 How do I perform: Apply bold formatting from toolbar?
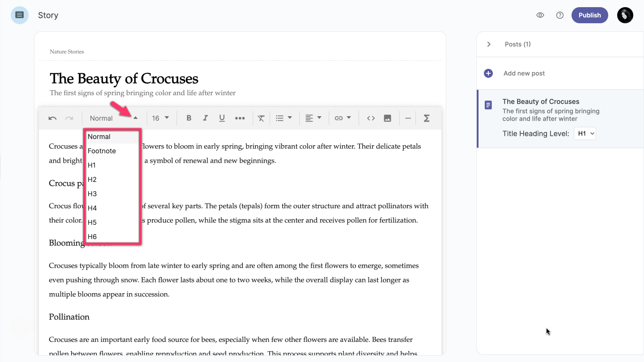click(x=189, y=118)
